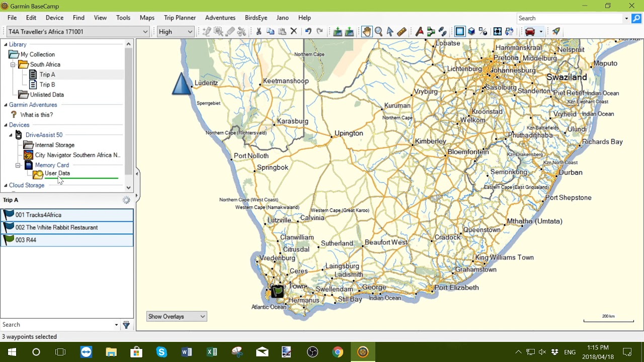Click the dashed rectangle select tool icon
The height and width of the screenshot is (362, 644).
coord(218,32)
